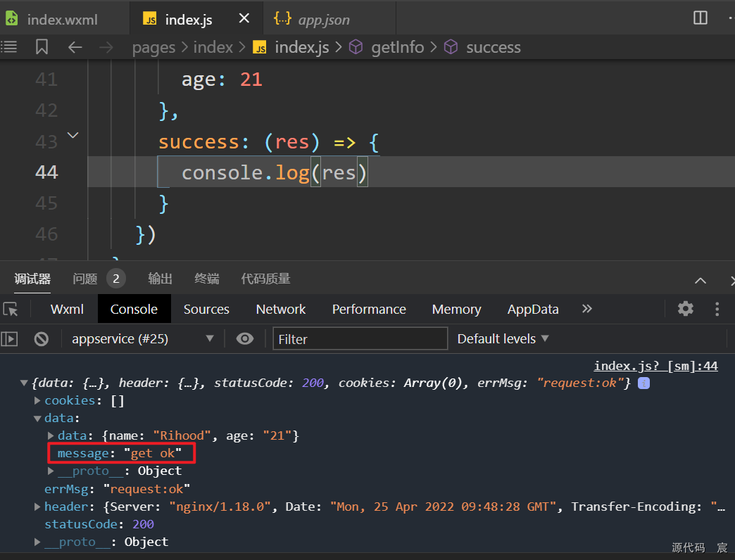This screenshot has height=560, width=735.
Task: Focus the console Filter input field
Action: click(x=360, y=338)
